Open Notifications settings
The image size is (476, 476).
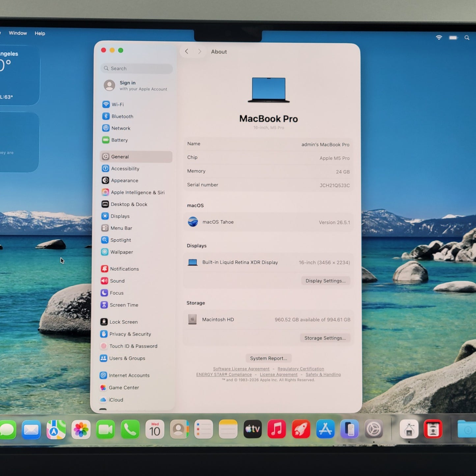135,269
